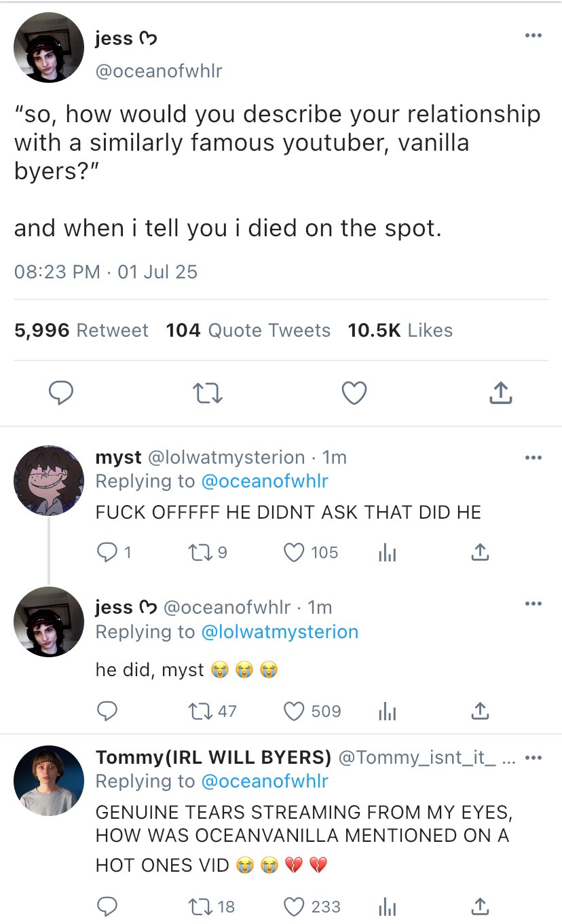
Task: View analytics on myst's reply
Action: tap(385, 553)
